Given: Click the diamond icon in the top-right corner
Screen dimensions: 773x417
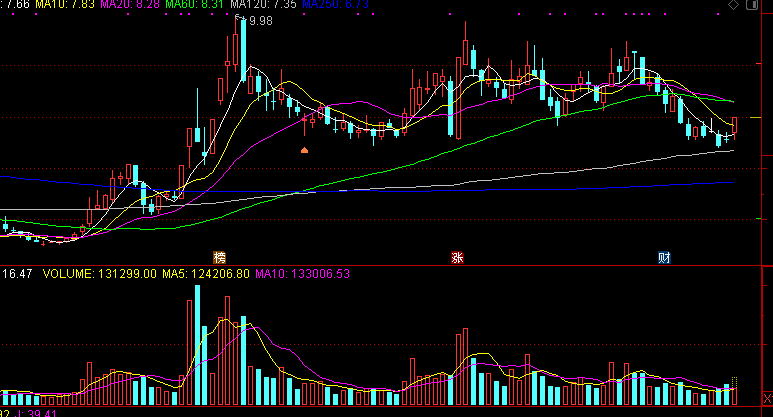Looking at the screenshot, I should pos(734,5).
